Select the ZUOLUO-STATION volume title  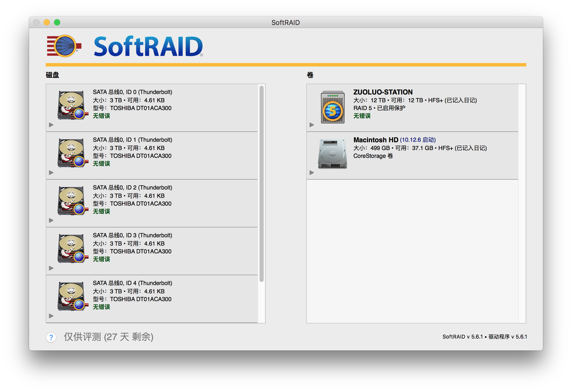[x=383, y=92]
